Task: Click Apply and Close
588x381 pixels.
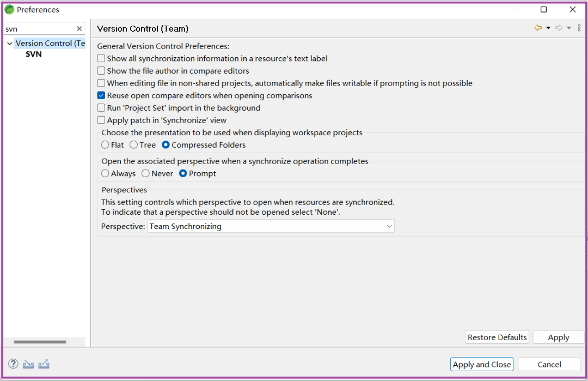Action: pyautogui.click(x=482, y=364)
